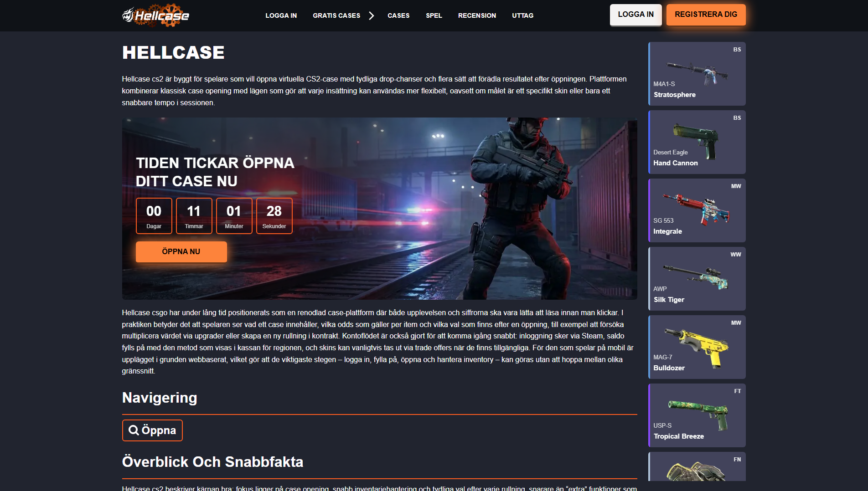Open GRATIS CASES in the navigation bar

pos(336,15)
